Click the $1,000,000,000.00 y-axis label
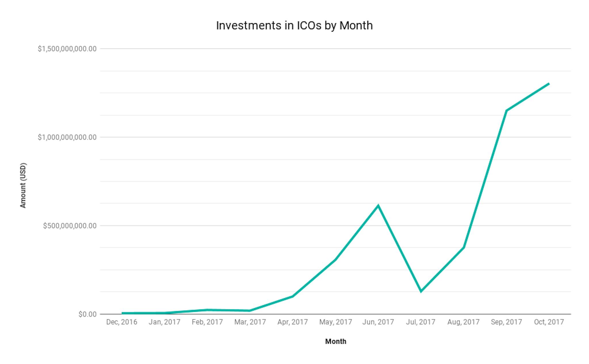 67,137
